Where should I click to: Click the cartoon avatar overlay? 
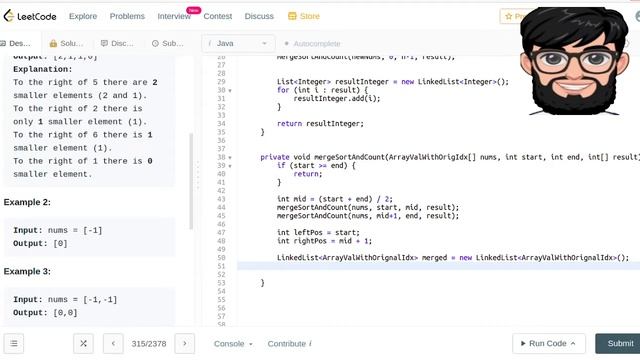coord(575,61)
